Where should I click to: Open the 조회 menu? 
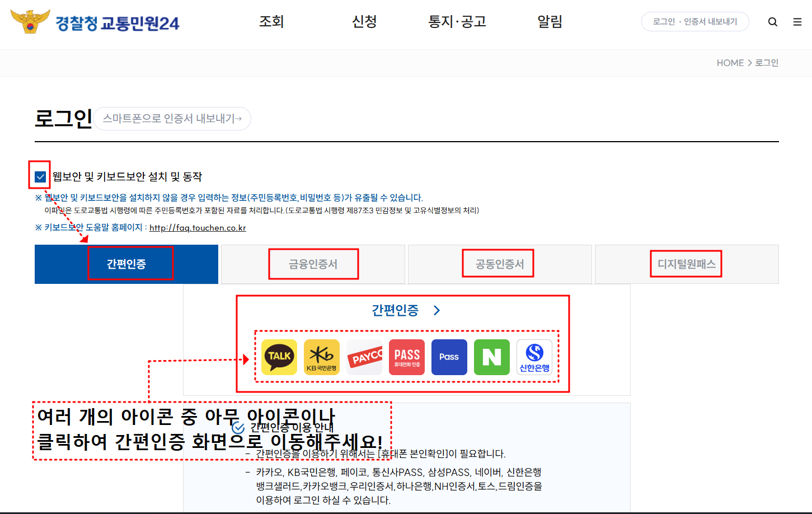pos(271,22)
